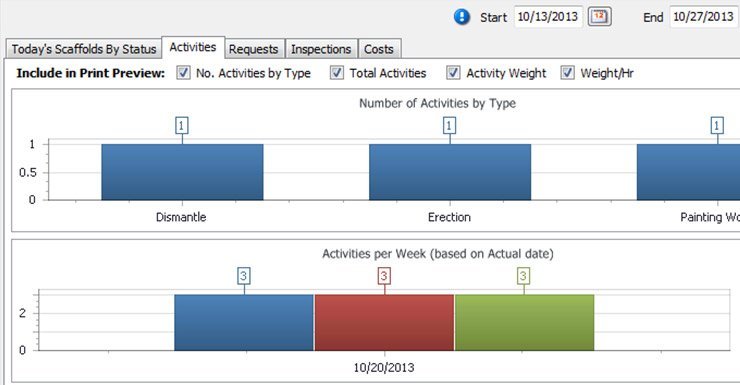Click the Start date input field

coord(548,17)
